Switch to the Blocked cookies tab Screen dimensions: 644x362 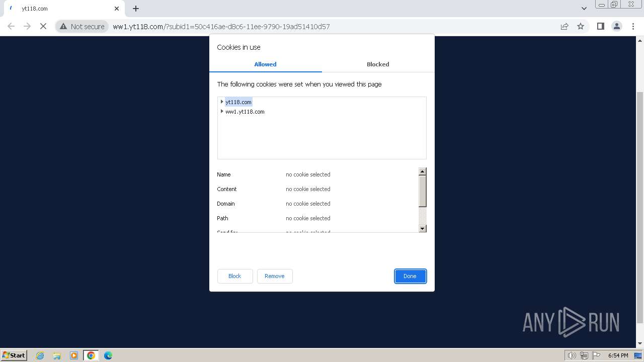[x=378, y=64]
